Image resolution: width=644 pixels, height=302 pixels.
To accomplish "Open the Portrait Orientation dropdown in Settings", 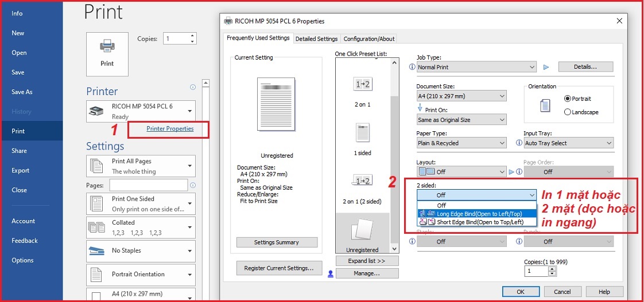I will pyautogui.click(x=141, y=275).
